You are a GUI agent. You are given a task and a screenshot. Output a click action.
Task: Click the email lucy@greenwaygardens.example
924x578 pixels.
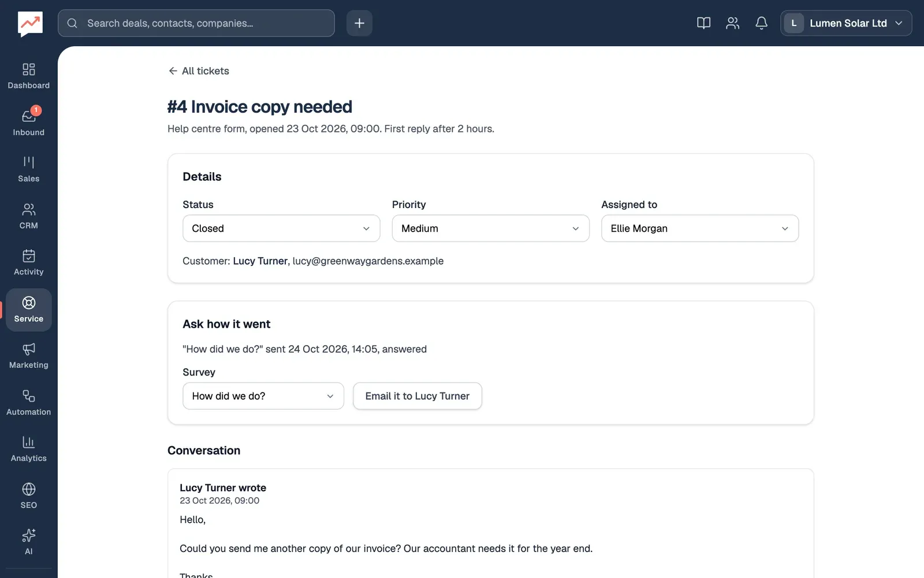[368, 261]
